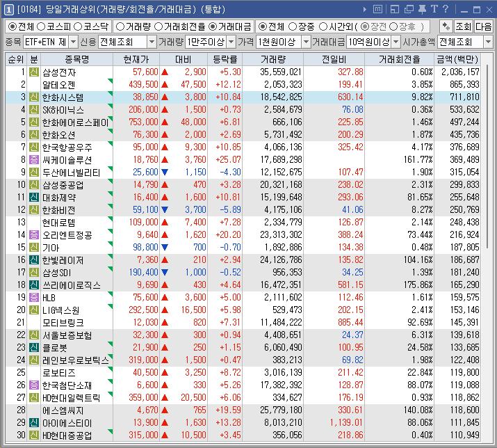The image size is (497, 448).
Task: Click the 'T' font icon in title bar
Action: tap(434, 9)
